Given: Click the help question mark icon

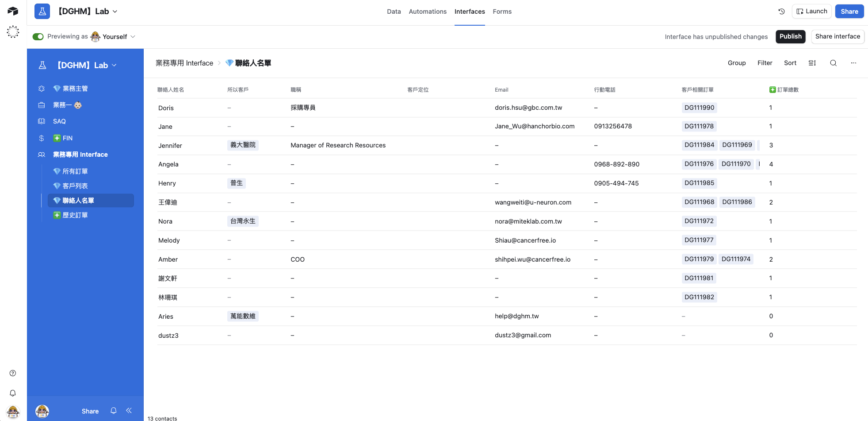Looking at the screenshot, I should (x=13, y=373).
